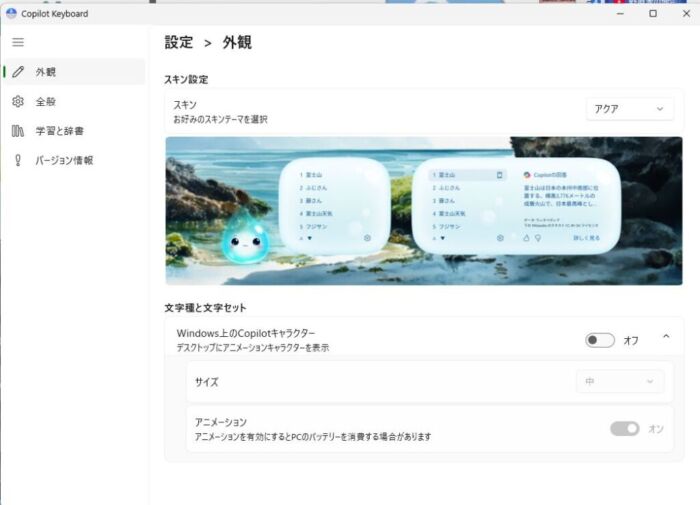This screenshot has height=505, width=700.
Task: Collapse the Copilotキャラクター section with the chevron
Action: [x=666, y=338]
